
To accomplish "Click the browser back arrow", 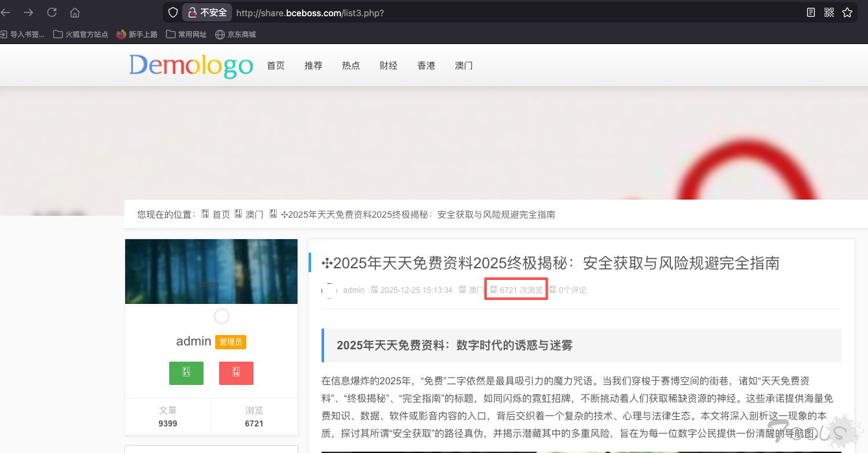I will point(6,12).
